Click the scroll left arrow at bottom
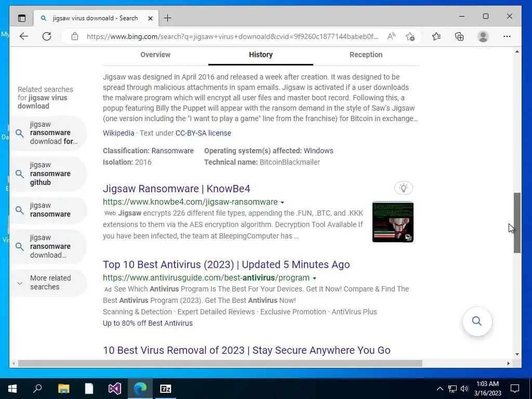The width and height of the screenshot is (532, 399). [x=13, y=363]
